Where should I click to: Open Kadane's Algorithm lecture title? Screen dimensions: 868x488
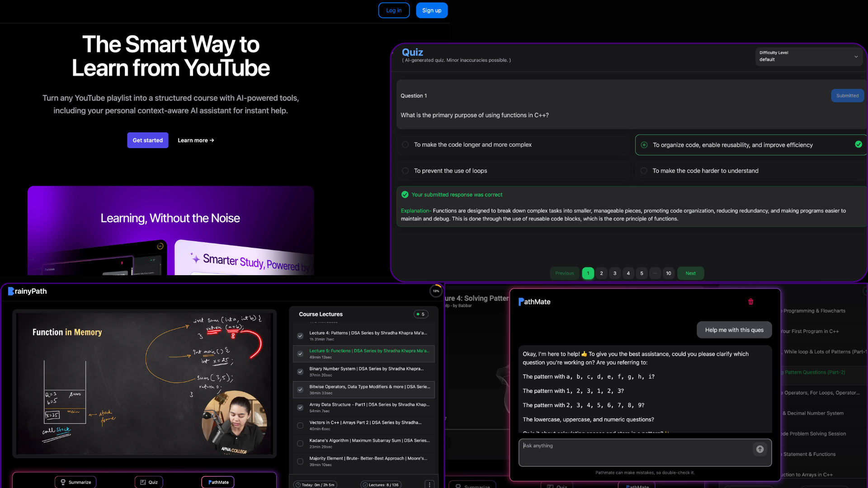click(369, 441)
